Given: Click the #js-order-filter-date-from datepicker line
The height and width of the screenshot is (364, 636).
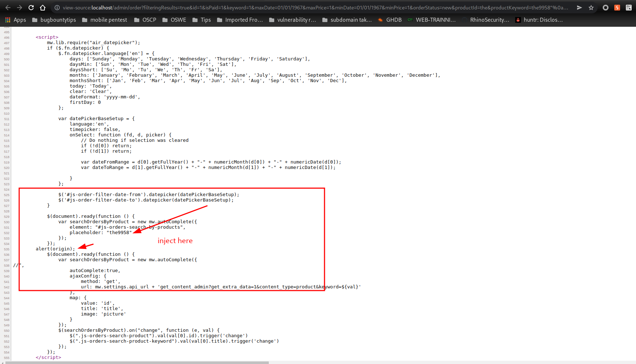Looking at the screenshot, I should (x=149, y=195).
